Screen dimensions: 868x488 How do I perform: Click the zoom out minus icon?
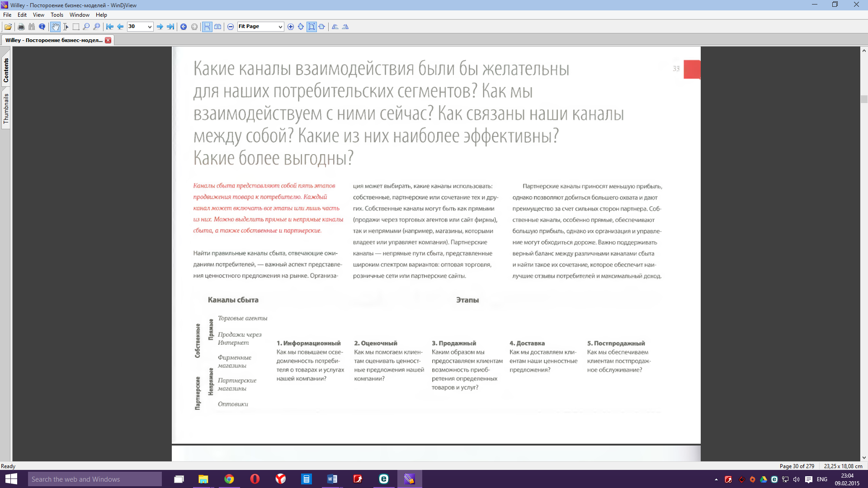coord(231,27)
